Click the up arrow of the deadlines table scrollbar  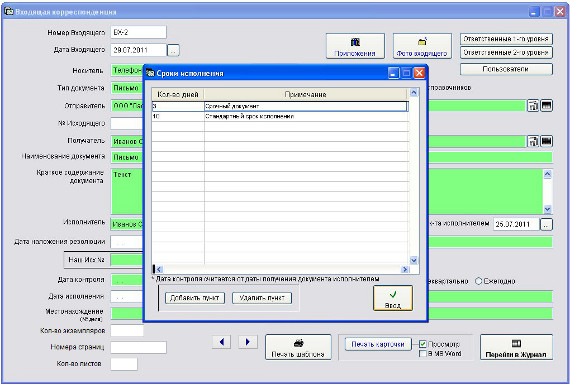pos(413,93)
